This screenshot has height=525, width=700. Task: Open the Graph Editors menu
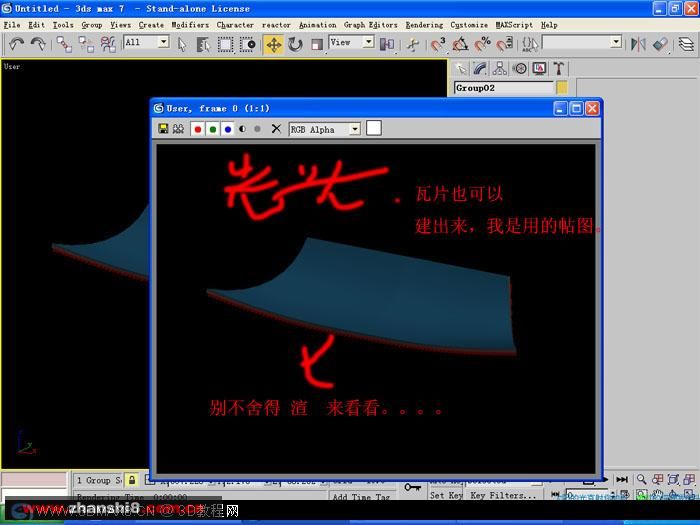point(371,25)
